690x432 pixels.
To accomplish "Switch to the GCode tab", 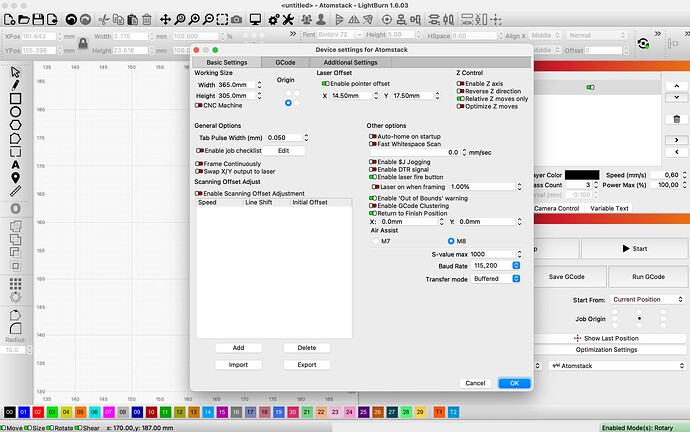I will (285, 62).
